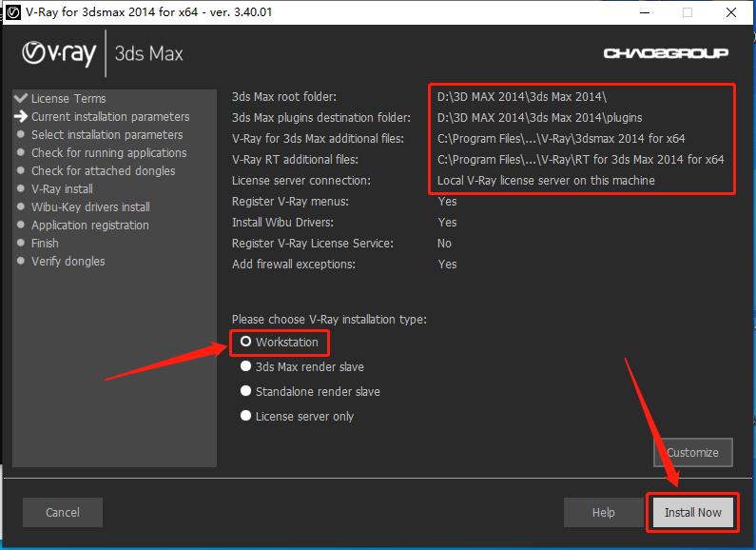The height and width of the screenshot is (550, 756).
Task: Select the V-Ray install step
Action: pyautogui.click(x=62, y=188)
